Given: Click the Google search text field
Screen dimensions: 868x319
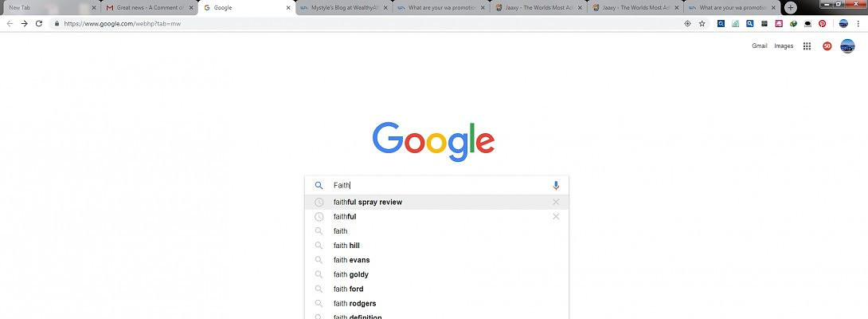Looking at the screenshot, I should pos(438,185).
